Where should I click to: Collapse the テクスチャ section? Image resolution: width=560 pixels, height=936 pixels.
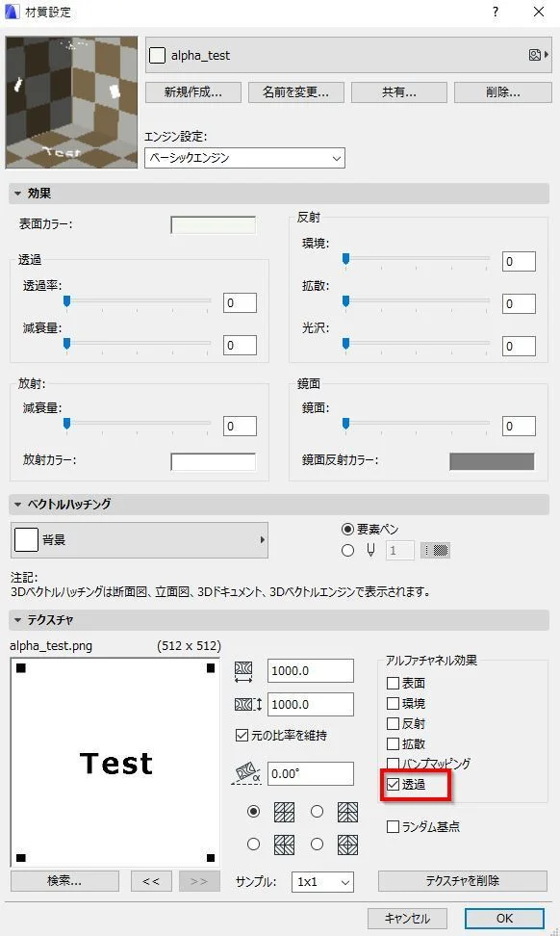[18, 620]
